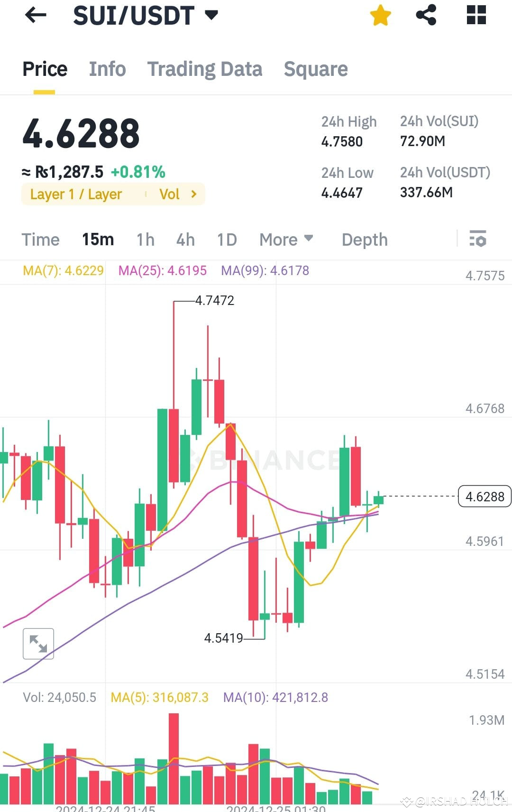Open the grid layout icon top right
Screen dimensions: 512x812
475,15
